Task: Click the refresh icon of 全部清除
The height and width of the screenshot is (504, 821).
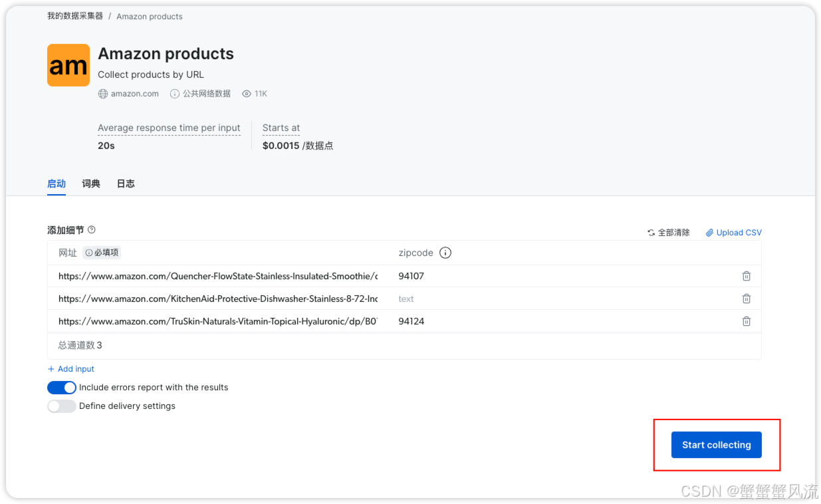Action: pyautogui.click(x=651, y=233)
